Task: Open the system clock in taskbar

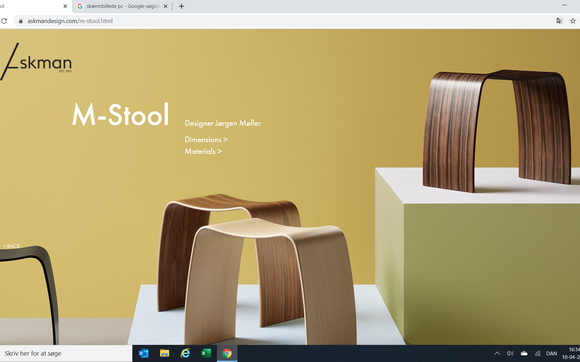Action: click(571, 353)
